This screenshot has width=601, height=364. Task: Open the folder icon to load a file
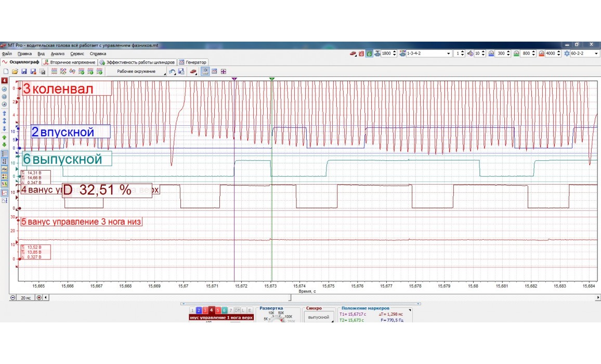tap(15, 71)
